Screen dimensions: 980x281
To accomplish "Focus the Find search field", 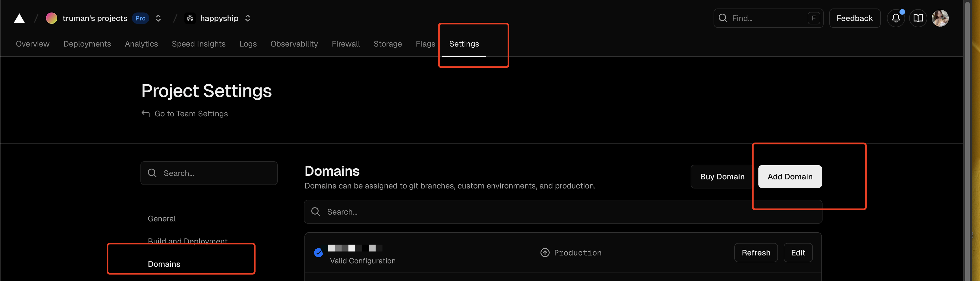I will (768, 18).
